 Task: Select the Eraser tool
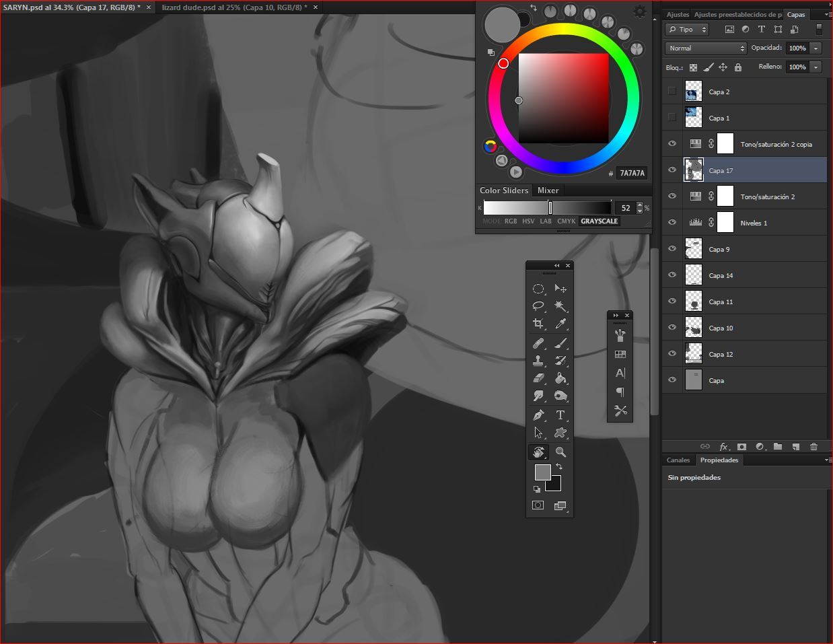pos(538,379)
